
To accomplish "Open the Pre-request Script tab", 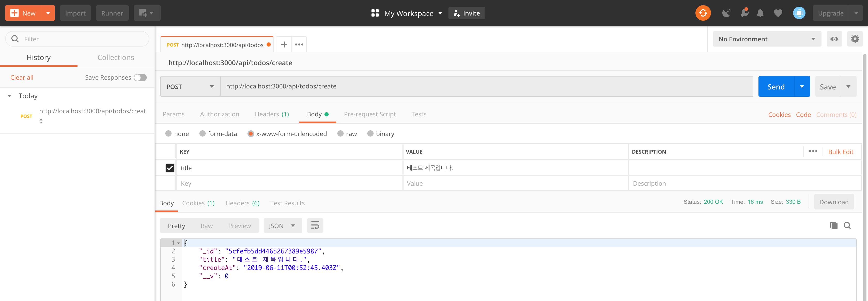I will [x=370, y=114].
